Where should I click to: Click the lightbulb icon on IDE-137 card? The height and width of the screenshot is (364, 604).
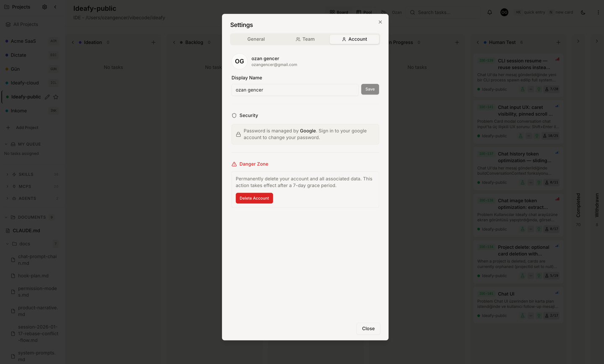point(539,183)
